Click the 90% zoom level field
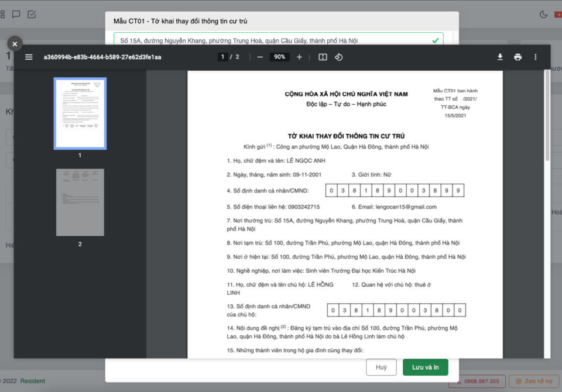Screen dimensions: 562x392 coord(279,57)
